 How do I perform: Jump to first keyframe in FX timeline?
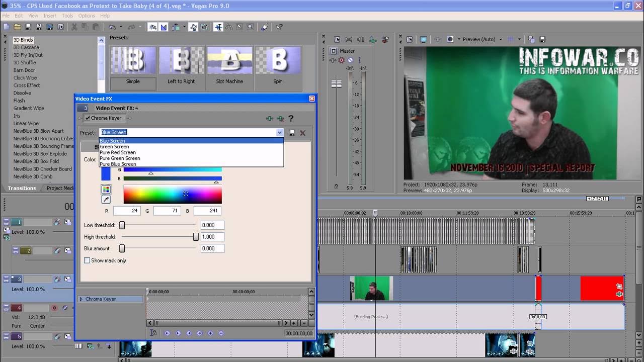click(167, 333)
